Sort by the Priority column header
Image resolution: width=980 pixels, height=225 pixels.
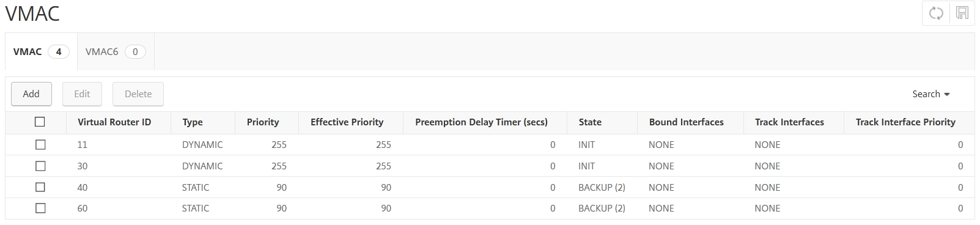pos(263,122)
